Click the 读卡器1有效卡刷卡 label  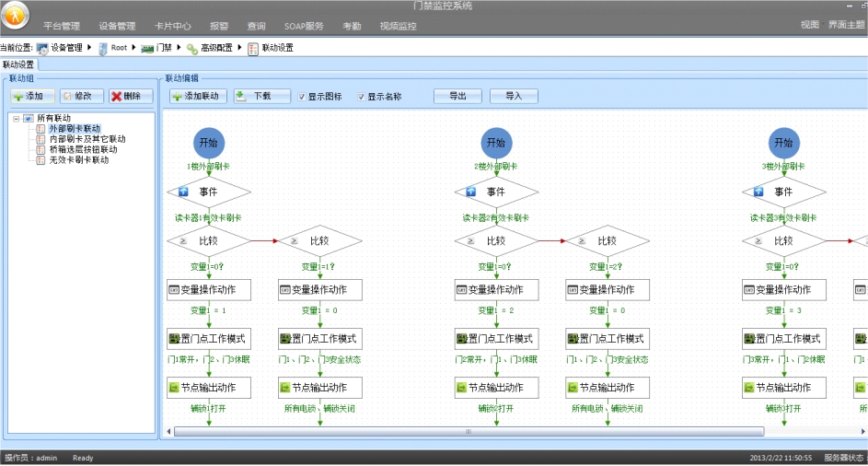point(208,217)
